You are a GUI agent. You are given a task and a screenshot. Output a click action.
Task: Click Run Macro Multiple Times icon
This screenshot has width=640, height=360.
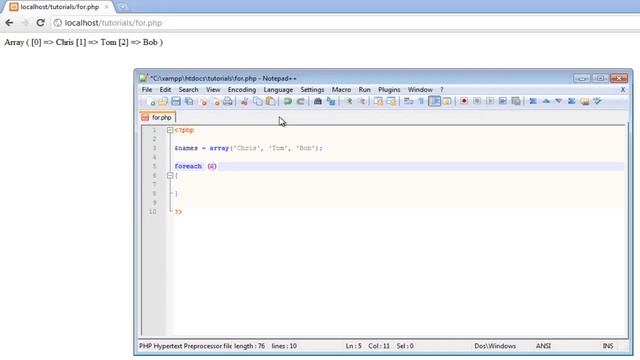[x=503, y=101]
